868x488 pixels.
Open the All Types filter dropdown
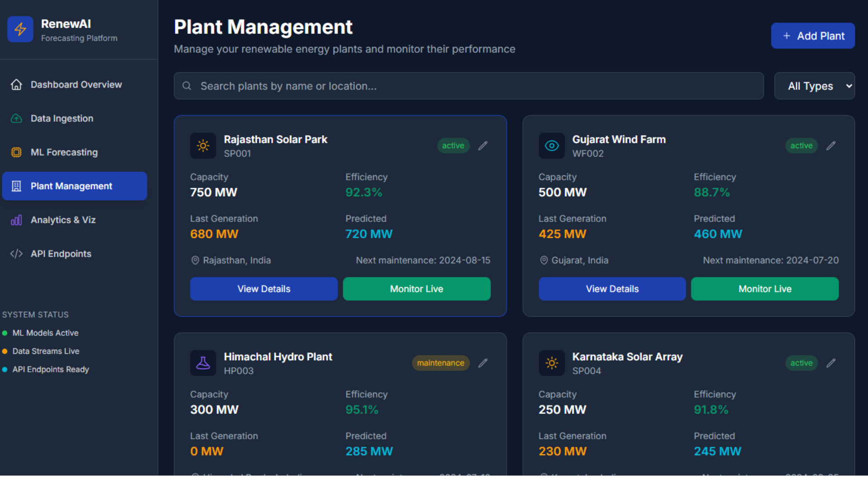[814, 86]
